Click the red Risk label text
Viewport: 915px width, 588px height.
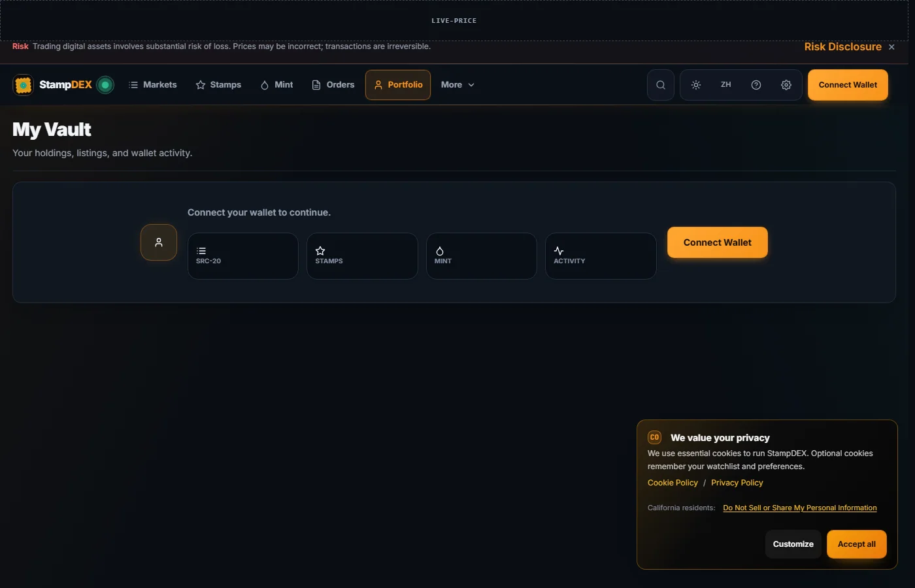click(20, 46)
